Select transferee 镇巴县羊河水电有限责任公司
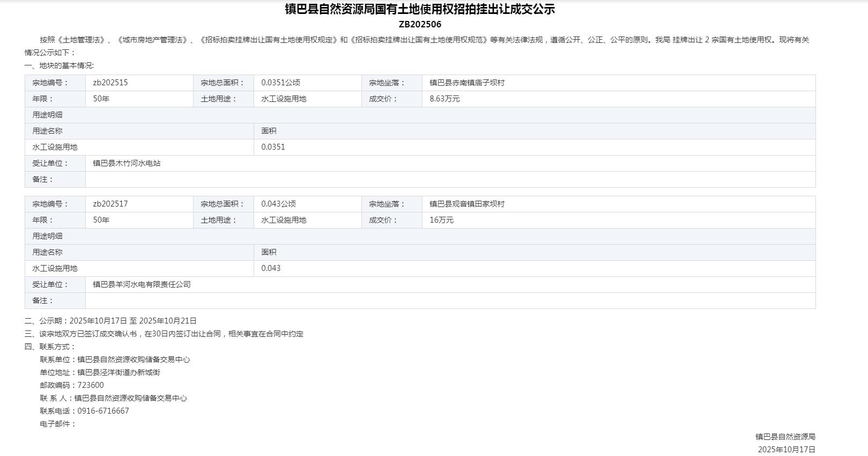 point(142,284)
